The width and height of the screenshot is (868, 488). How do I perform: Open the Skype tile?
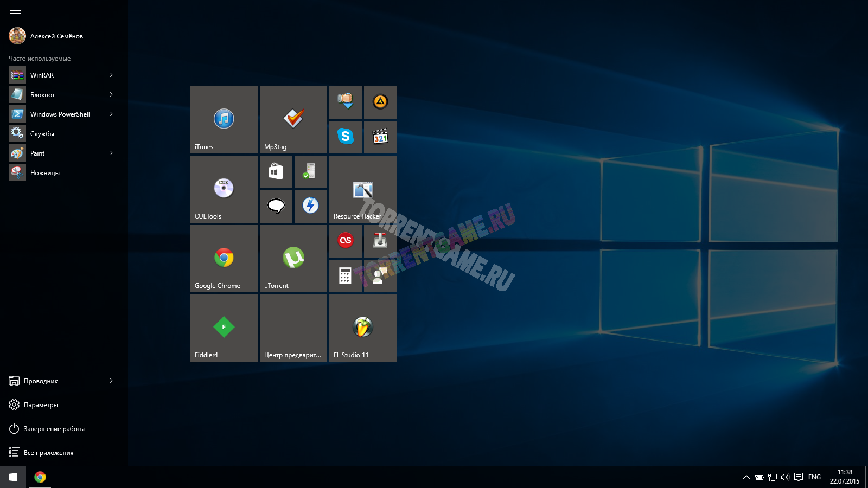coord(345,137)
